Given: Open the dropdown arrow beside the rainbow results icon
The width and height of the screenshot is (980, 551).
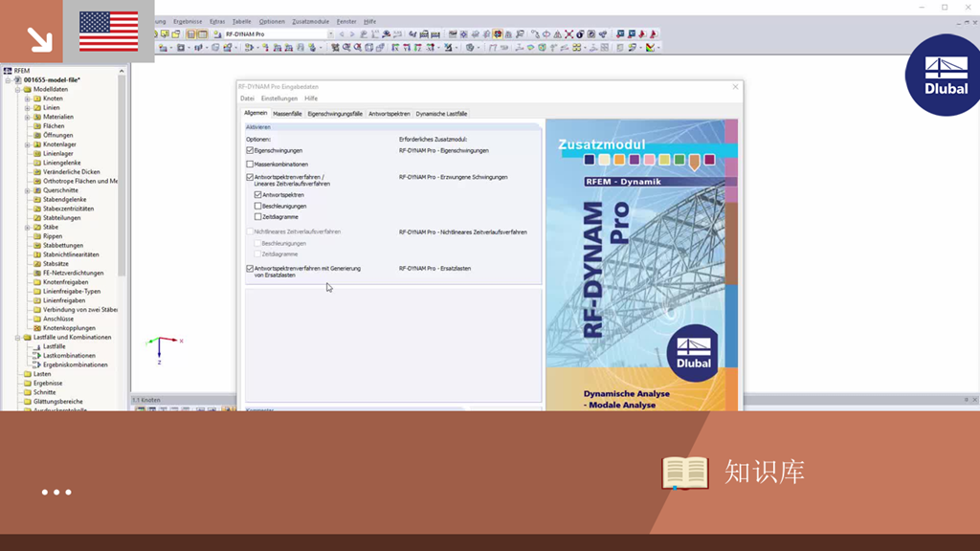Looking at the screenshot, I should click(x=658, y=48).
